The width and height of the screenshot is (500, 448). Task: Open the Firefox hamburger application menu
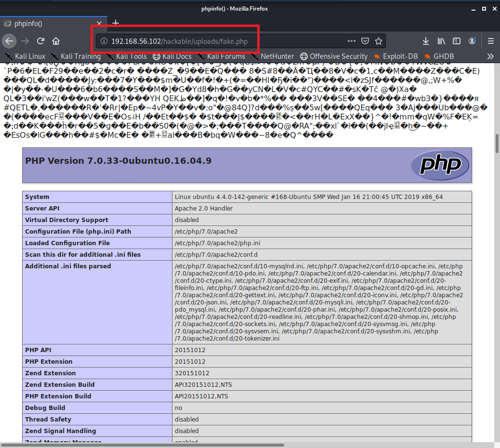click(491, 41)
